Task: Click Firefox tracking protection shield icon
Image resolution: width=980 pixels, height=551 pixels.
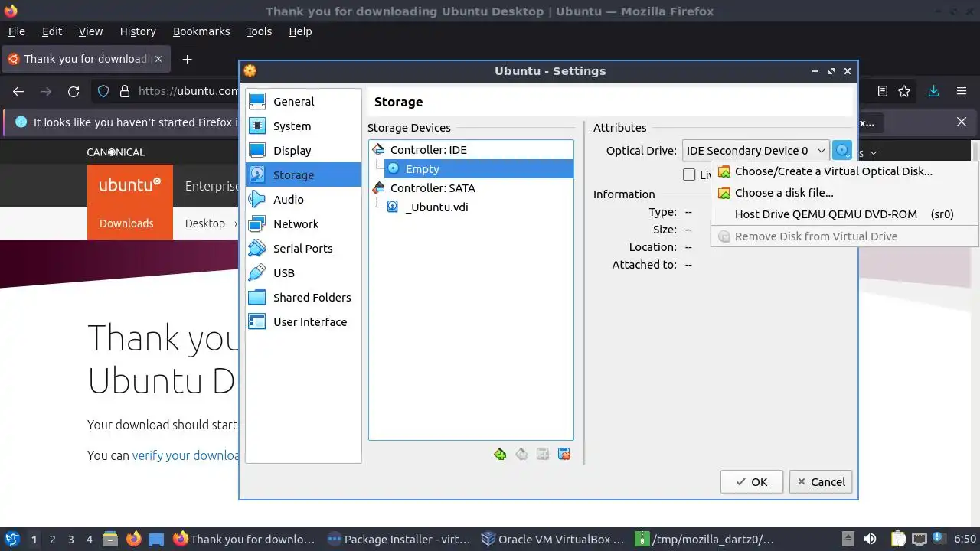Action: (x=103, y=91)
